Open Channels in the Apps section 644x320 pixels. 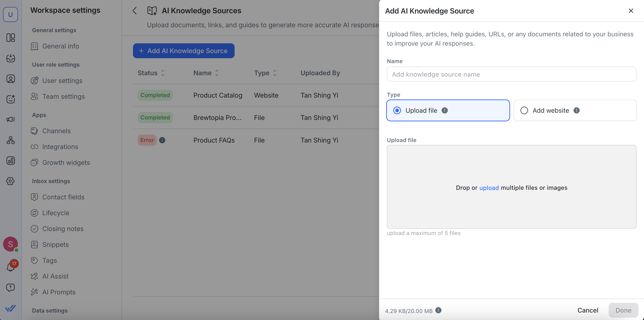56,131
